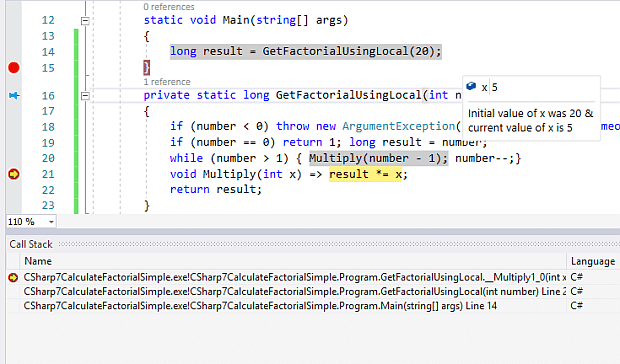Image resolution: width=620 pixels, height=364 pixels.
Task: Click the 'while' keyword on line 20
Action: click(x=186, y=158)
